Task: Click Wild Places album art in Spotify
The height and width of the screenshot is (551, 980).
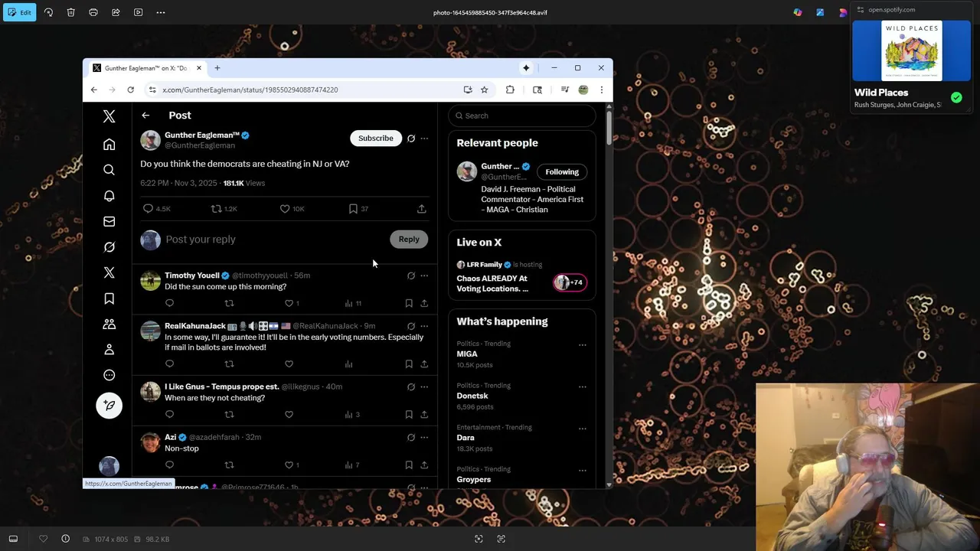Action: pyautogui.click(x=911, y=51)
